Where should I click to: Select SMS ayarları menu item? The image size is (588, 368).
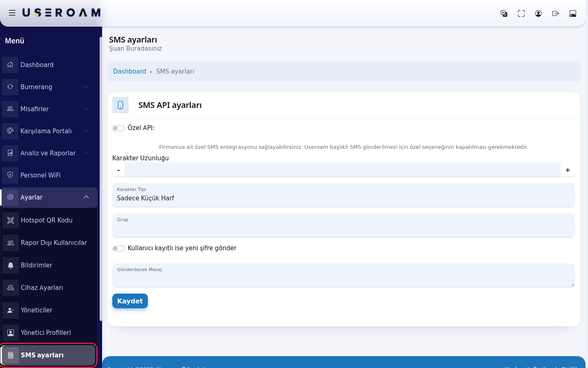click(49, 355)
